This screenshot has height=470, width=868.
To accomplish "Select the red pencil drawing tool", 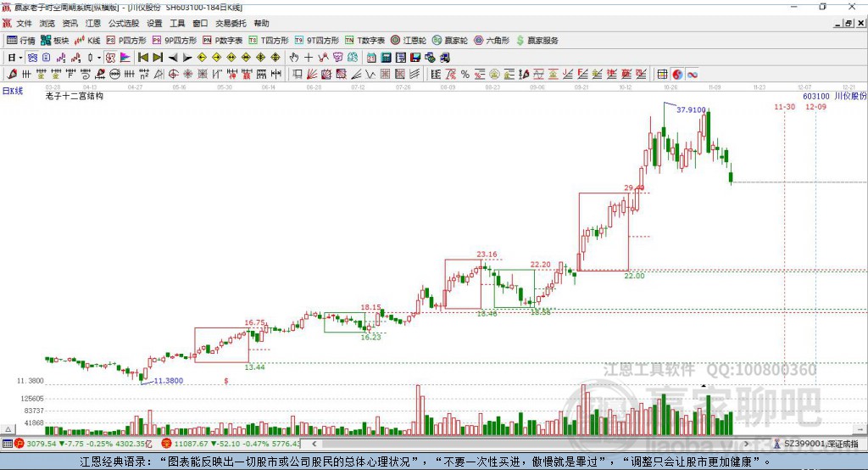I will coord(12,75).
